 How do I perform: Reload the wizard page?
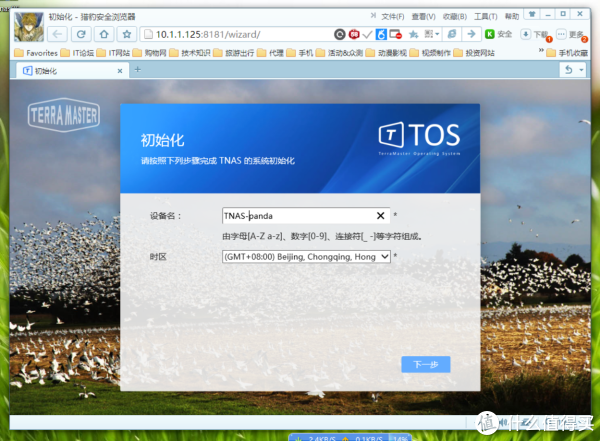point(81,34)
